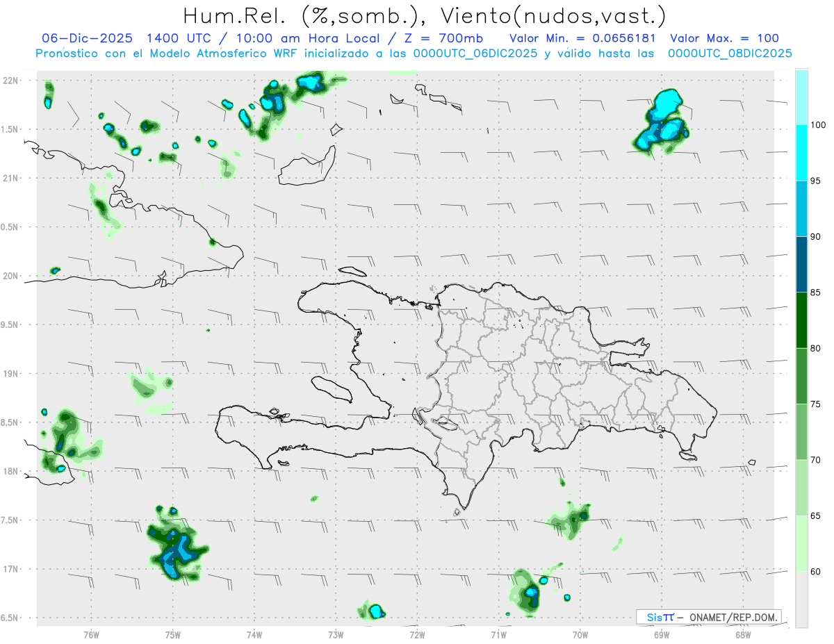Image resolution: width=834 pixels, height=644 pixels.
Task: Click the '18N' latitude label
Action: click(11, 471)
